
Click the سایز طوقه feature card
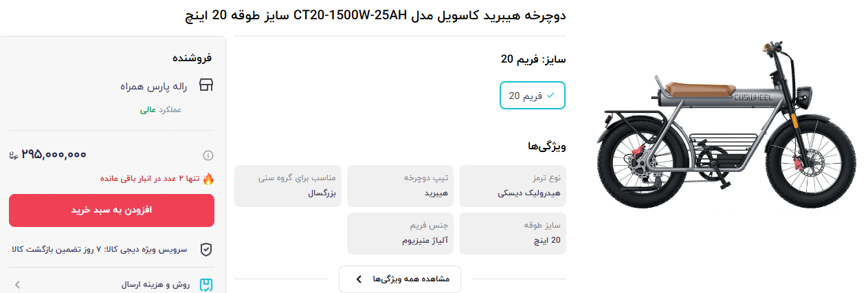tap(513, 233)
